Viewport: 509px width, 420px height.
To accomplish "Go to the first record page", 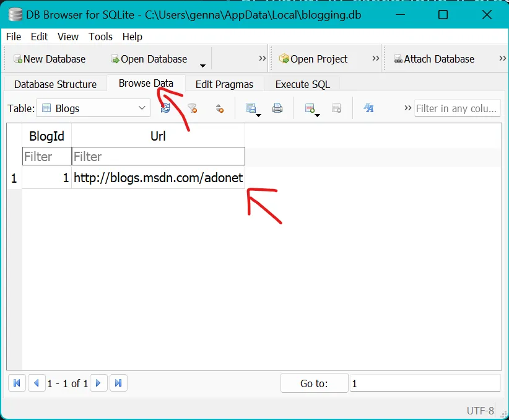I will pyautogui.click(x=17, y=383).
